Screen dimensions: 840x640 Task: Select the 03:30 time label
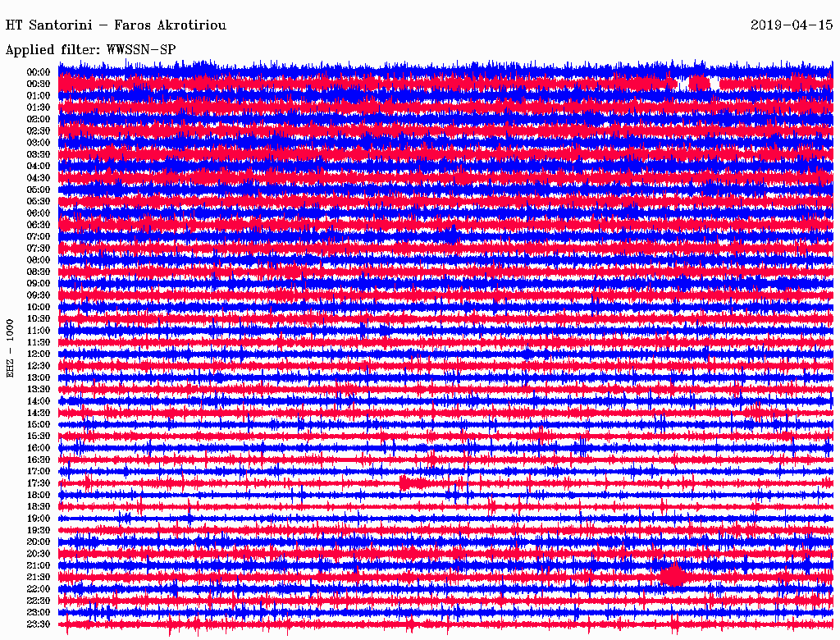(x=39, y=154)
